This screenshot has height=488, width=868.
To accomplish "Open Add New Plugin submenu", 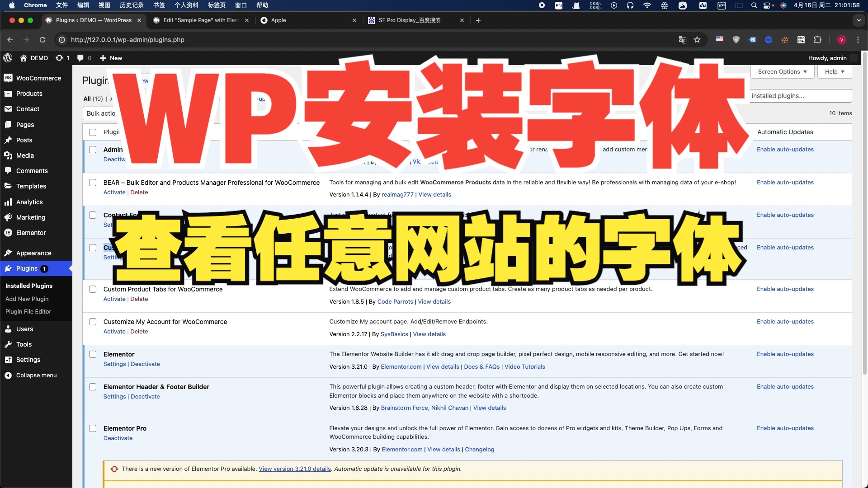I will 27,299.
